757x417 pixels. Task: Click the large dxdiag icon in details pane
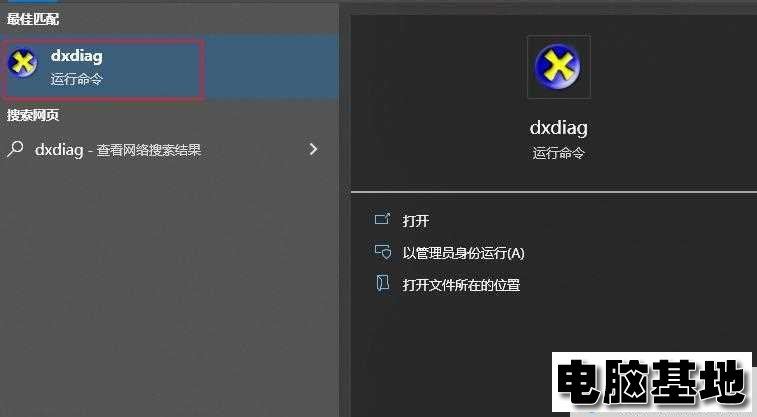pos(558,67)
